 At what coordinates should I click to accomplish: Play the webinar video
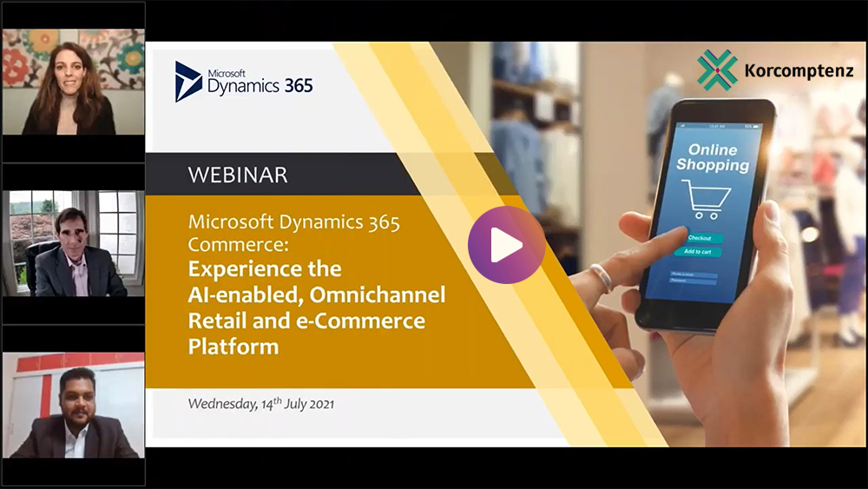pyautogui.click(x=506, y=245)
